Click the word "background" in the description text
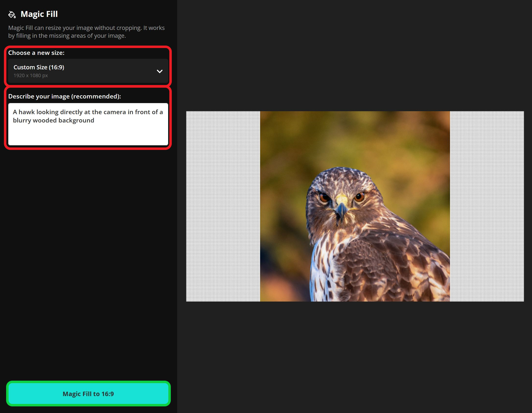The image size is (532, 413). (x=76, y=121)
